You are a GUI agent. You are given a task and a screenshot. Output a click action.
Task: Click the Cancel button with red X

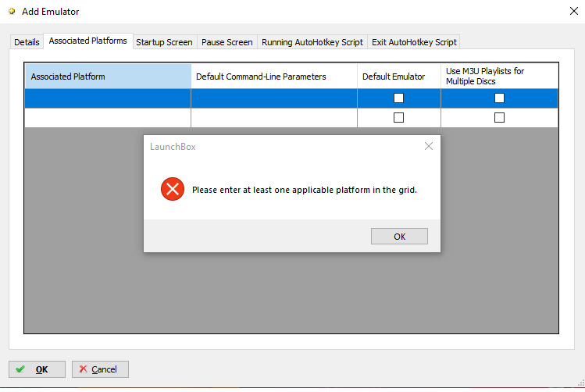[x=100, y=369]
